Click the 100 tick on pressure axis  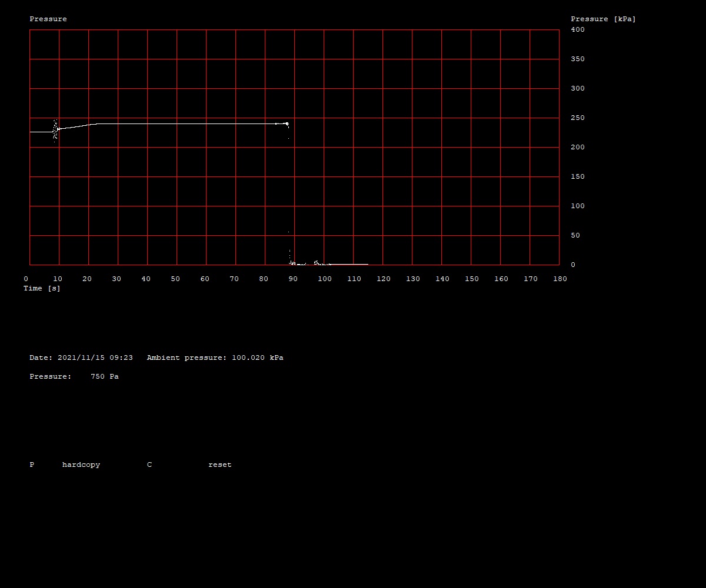577,206
